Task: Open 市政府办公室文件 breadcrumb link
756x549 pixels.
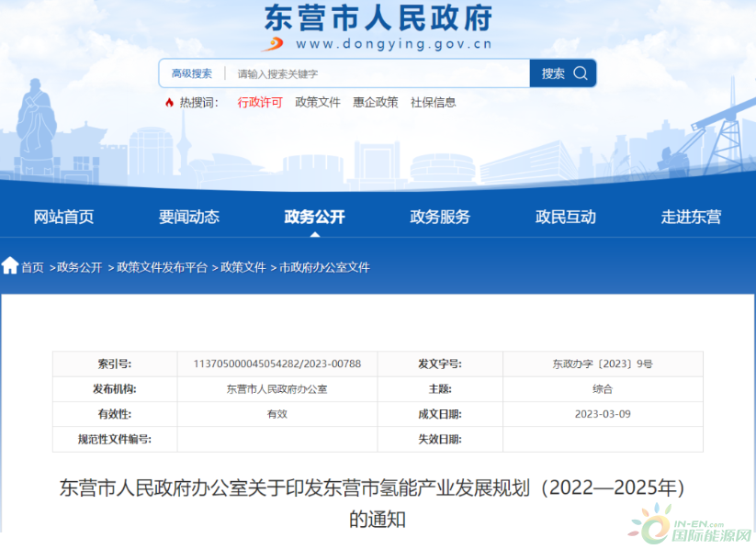Action: (x=324, y=267)
